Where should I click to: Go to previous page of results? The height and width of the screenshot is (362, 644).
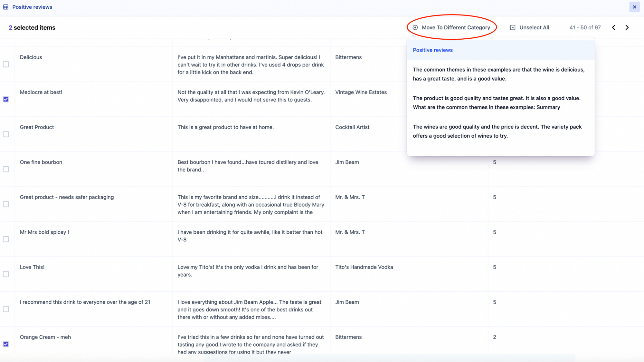point(614,28)
